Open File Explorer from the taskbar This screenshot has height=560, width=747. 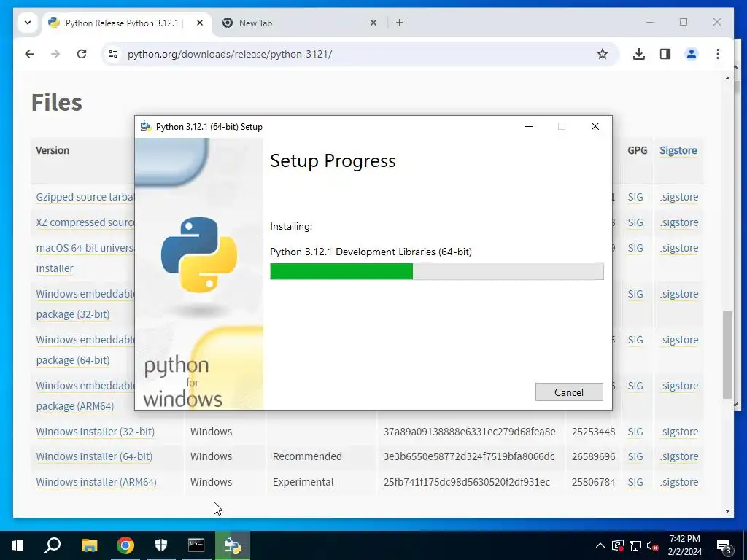click(89, 545)
